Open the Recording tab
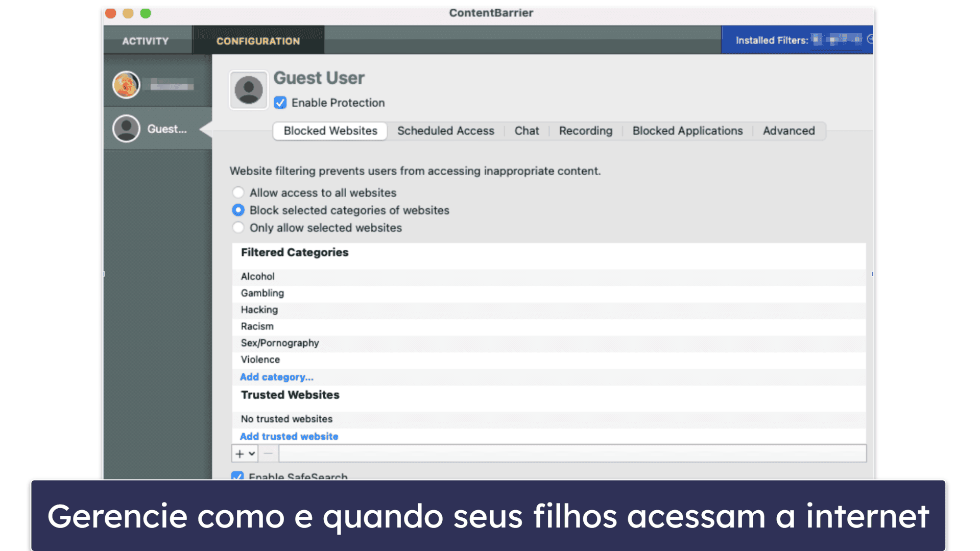The height and width of the screenshot is (551, 980). coord(585,131)
